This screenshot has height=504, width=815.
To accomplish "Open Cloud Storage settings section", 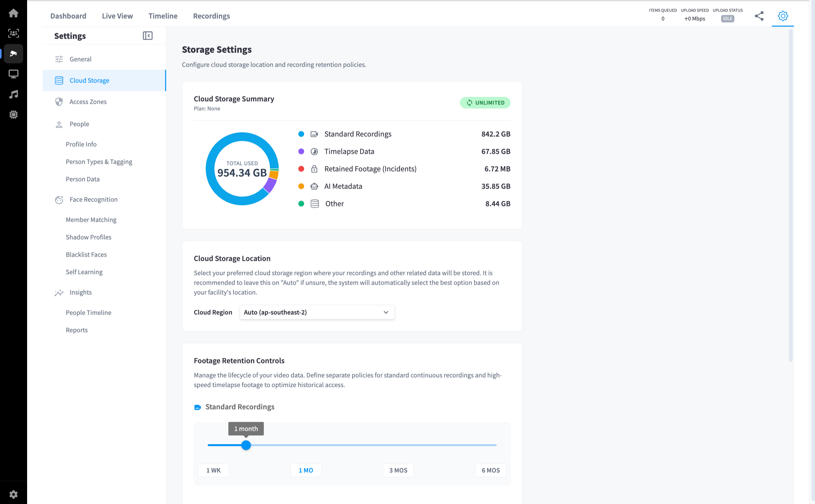I will point(104,80).
